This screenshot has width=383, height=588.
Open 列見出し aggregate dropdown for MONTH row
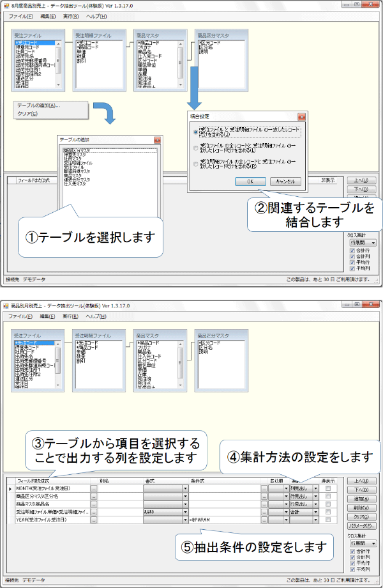(x=315, y=489)
